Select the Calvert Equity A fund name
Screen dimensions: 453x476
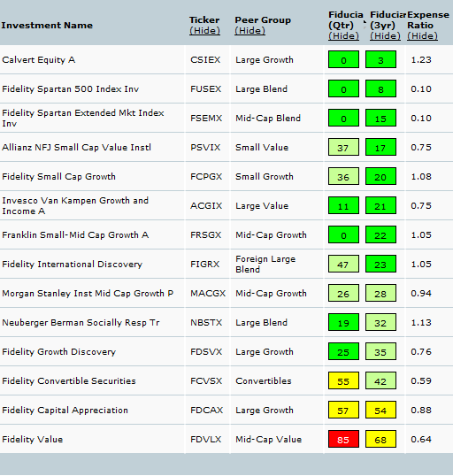tap(39, 60)
